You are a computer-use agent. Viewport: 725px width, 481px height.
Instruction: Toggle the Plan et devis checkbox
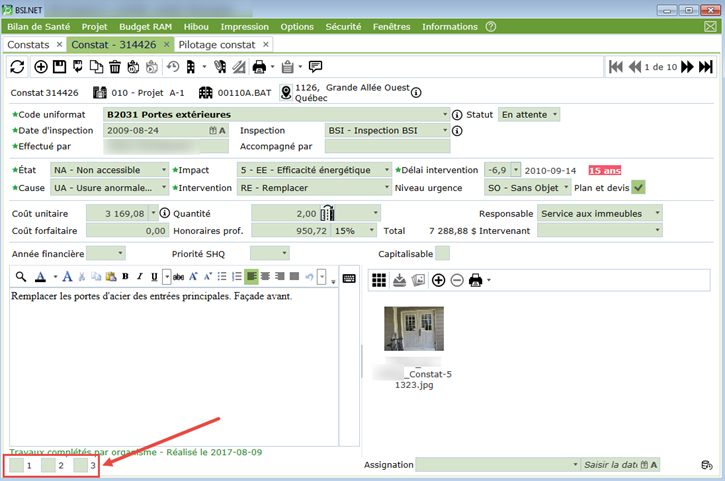(x=638, y=186)
